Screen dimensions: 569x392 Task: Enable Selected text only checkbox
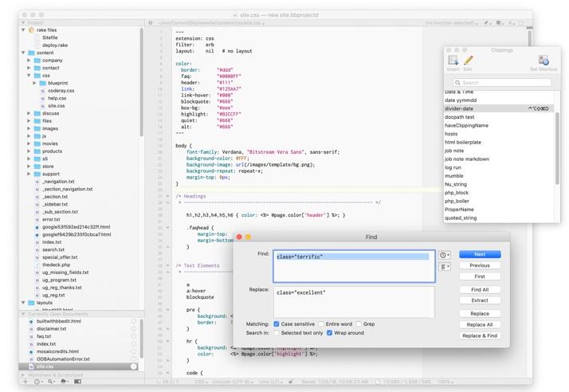coord(277,333)
